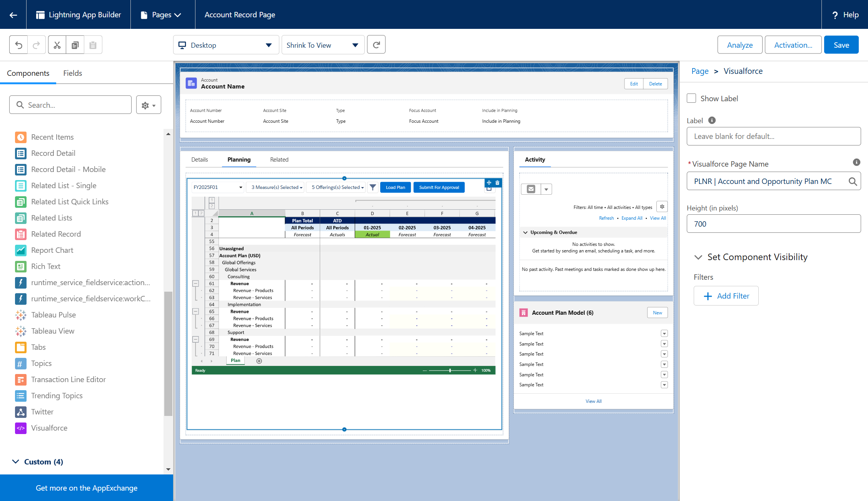
Task: Open the Shrink To View zoom dropdown
Action: (x=322, y=45)
